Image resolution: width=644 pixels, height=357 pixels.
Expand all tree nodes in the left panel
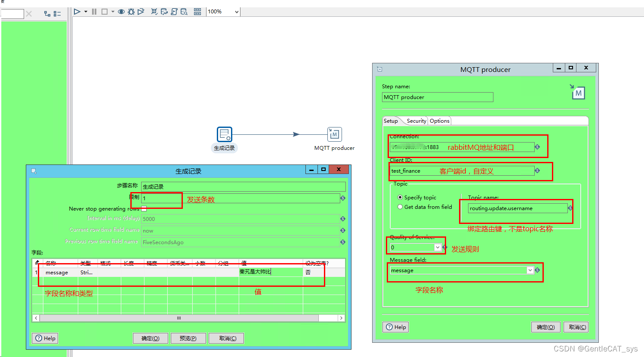47,14
